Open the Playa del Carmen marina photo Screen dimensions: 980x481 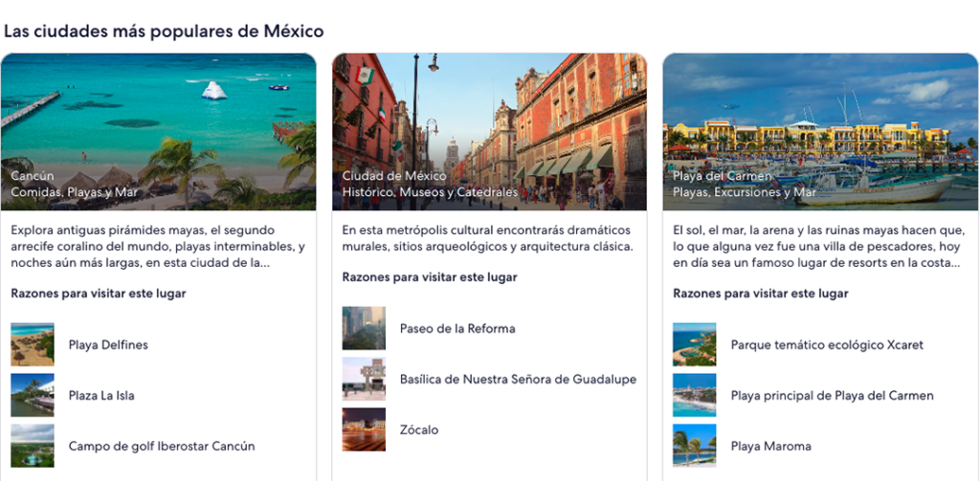pos(820,132)
